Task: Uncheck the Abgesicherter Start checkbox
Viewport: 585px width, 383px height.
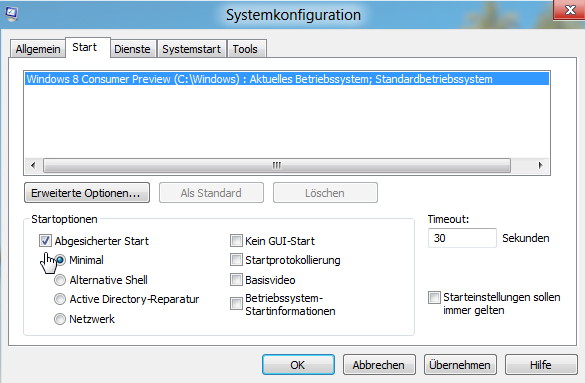Action: click(x=46, y=241)
